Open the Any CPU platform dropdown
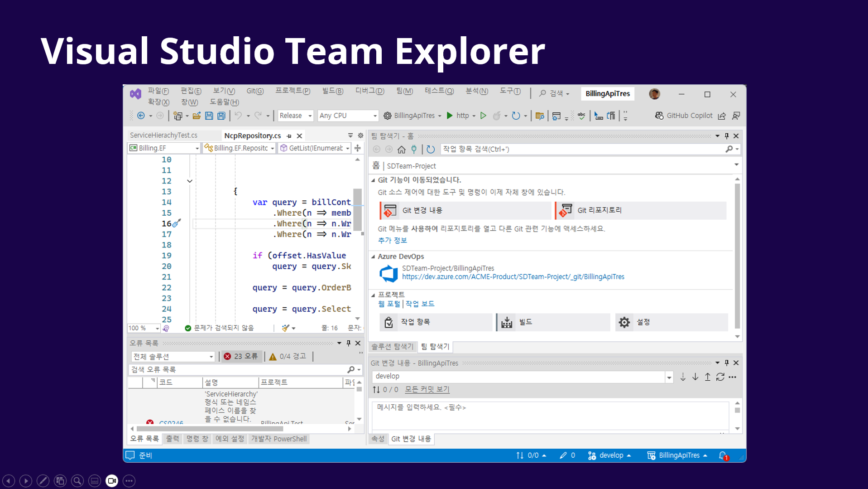 (x=348, y=116)
